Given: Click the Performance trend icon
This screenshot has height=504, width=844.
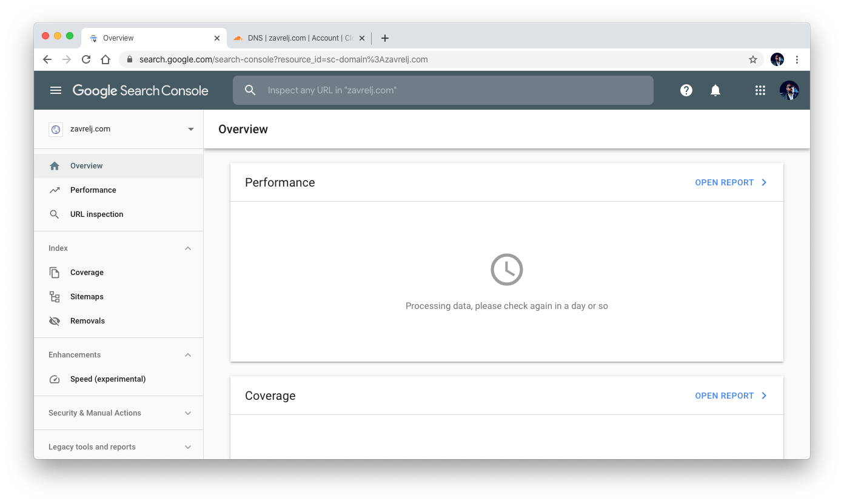Looking at the screenshot, I should click(55, 190).
